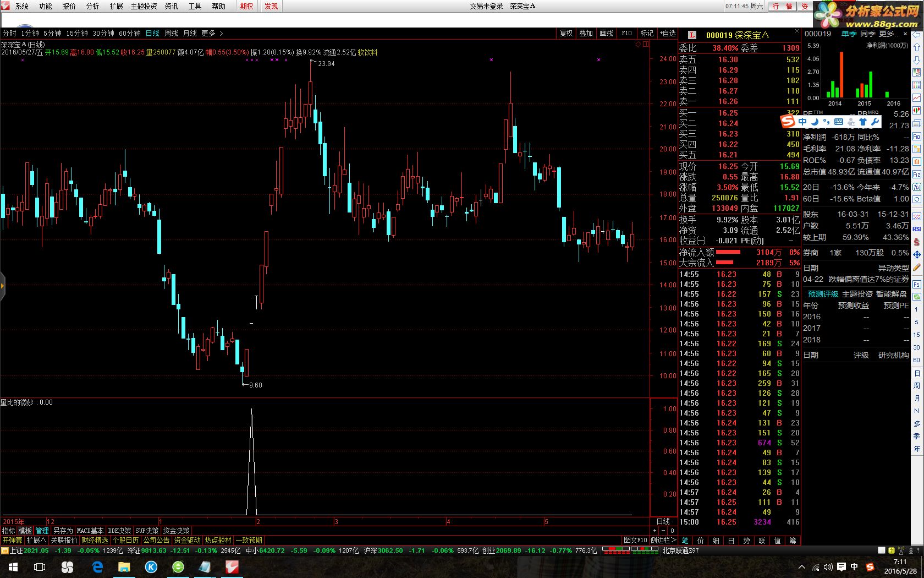Screen dimensions: 924x578
Task: Click the left edge panel expand arrow
Action: (2, 286)
